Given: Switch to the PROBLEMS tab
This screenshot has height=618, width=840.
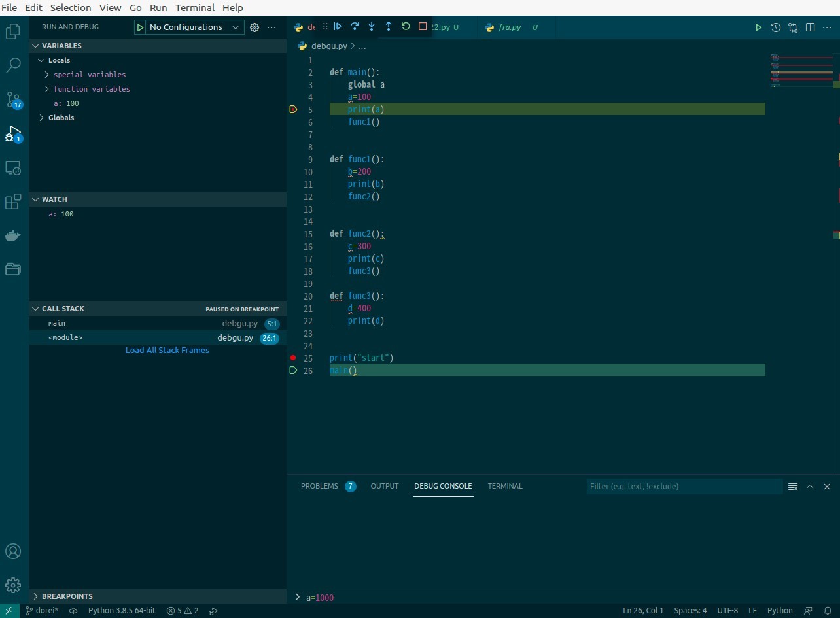Looking at the screenshot, I should pos(328,486).
